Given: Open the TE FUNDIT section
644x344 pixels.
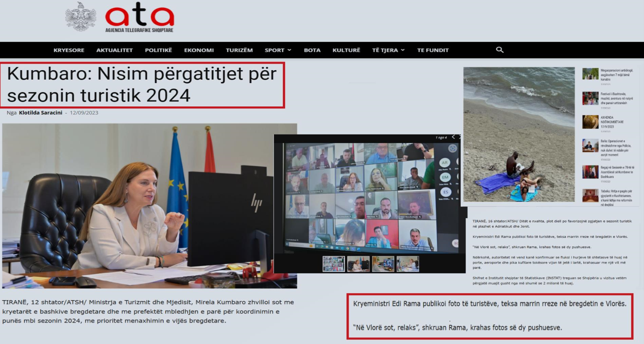Looking at the screenshot, I should 433,50.
